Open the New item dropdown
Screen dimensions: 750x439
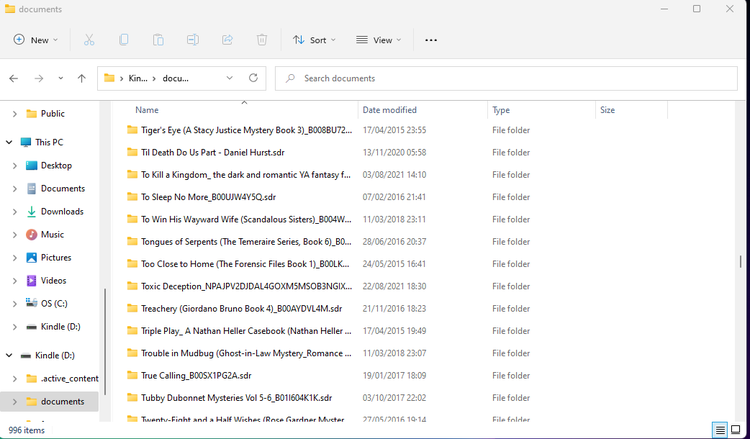point(35,40)
